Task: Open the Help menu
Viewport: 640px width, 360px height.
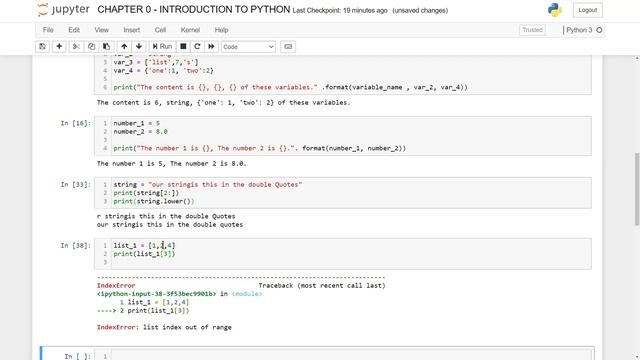Action: [x=221, y=30]
